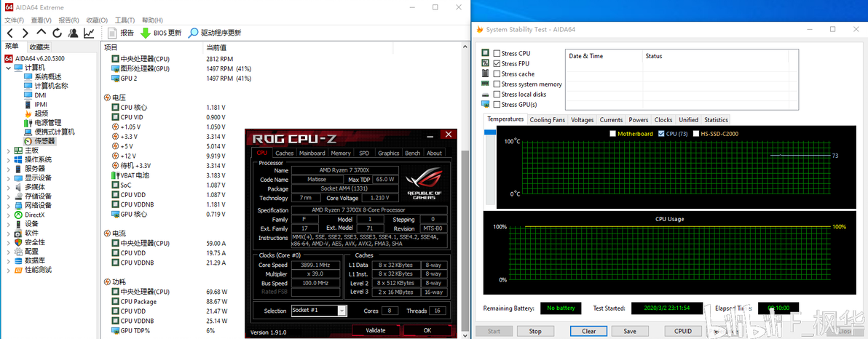The height and width of the screenshot is (339, 868).
Task: Open the Memory tab in CPU-Z
Action: 341,153
